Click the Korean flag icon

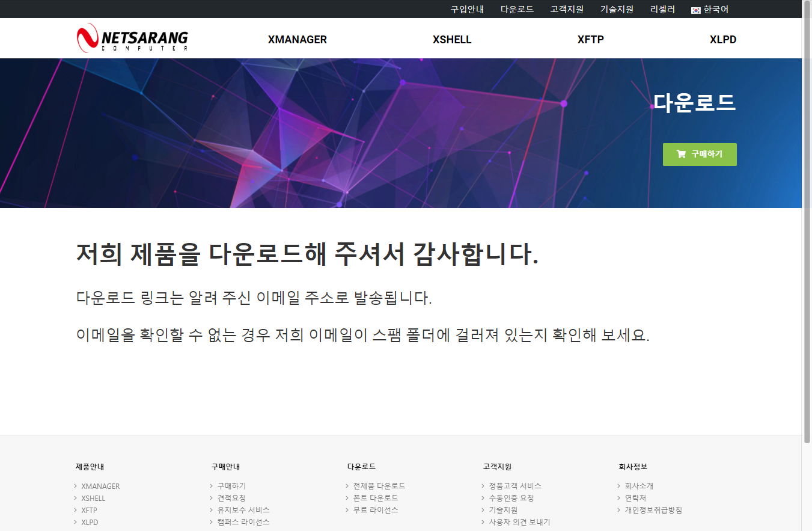pyautogui.click(x=696, y=10)
